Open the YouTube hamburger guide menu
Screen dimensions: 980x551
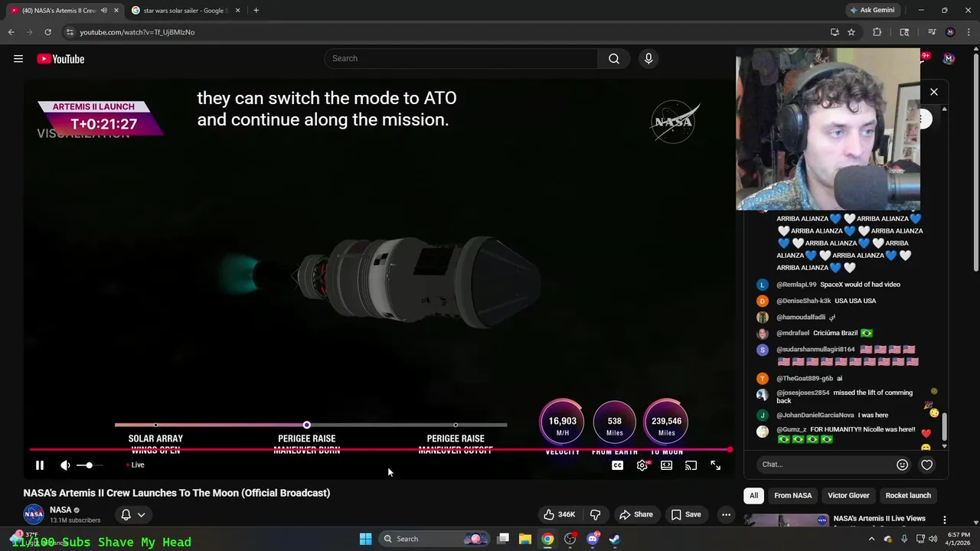(18, 59)
